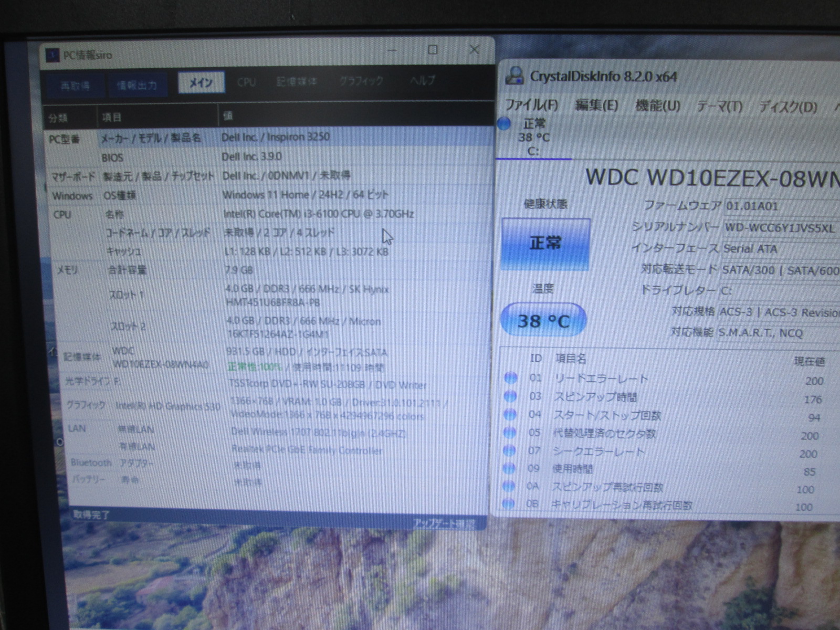Click the 項目名 column header in CrystalDiskInfo
Screen dimensions: 840x630
pos(571,359)
